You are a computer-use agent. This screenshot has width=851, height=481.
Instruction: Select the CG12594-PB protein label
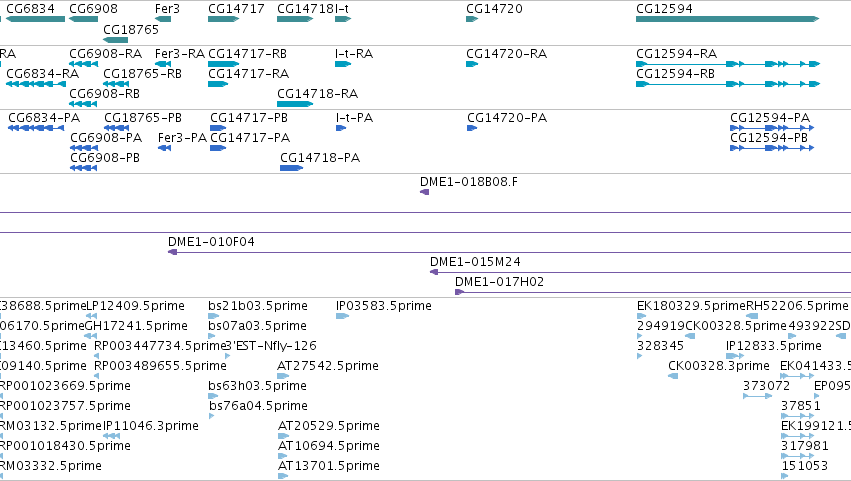[x=769, y=138]
